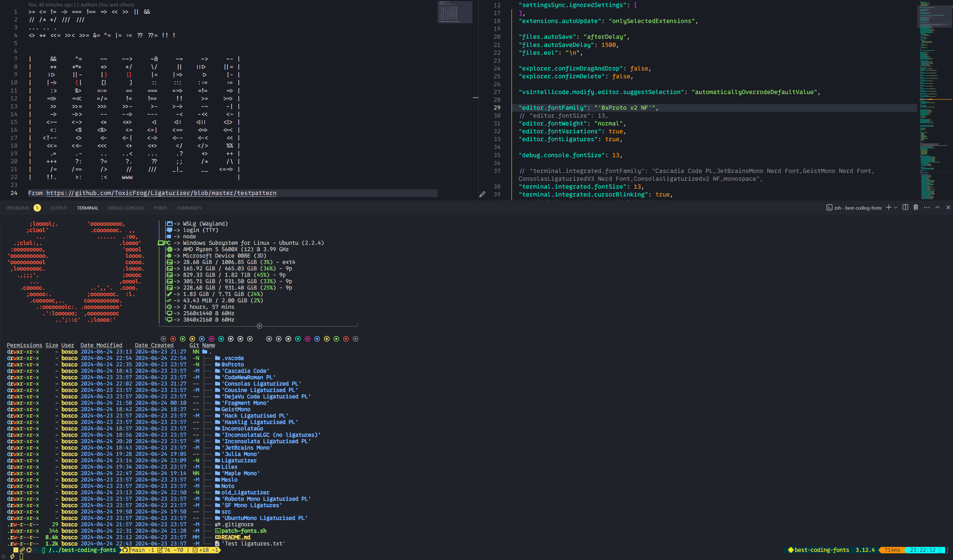Click the new terminal plus icon
953x560 pixels.
tap(888, 207)
